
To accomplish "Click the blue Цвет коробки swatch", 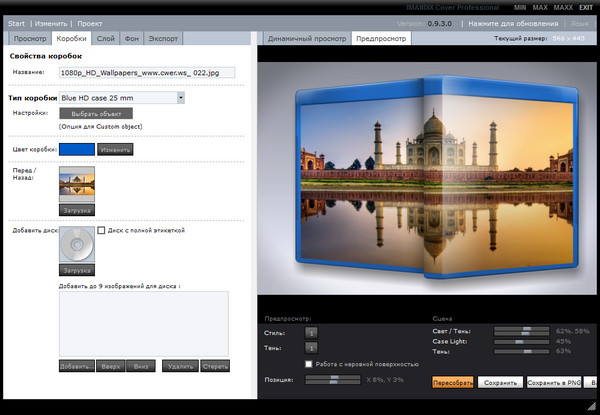I will [x=77, y=149].
